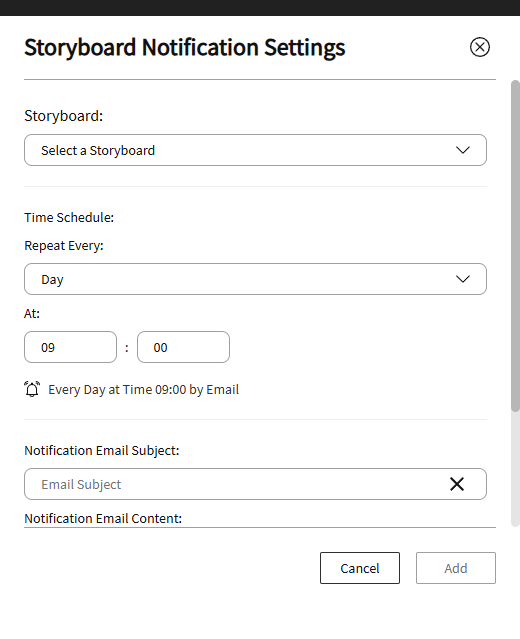
Task: Focus the minutes field showing 00
Action: click(183, 347)
